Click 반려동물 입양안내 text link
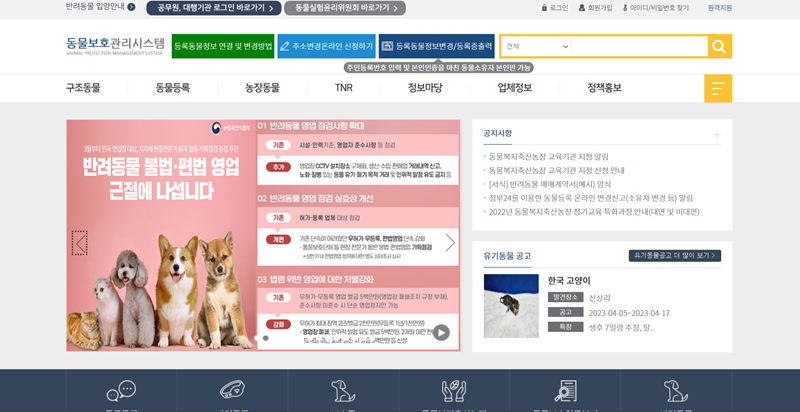The height and width of the screenshot is (412, 800). 95,7
